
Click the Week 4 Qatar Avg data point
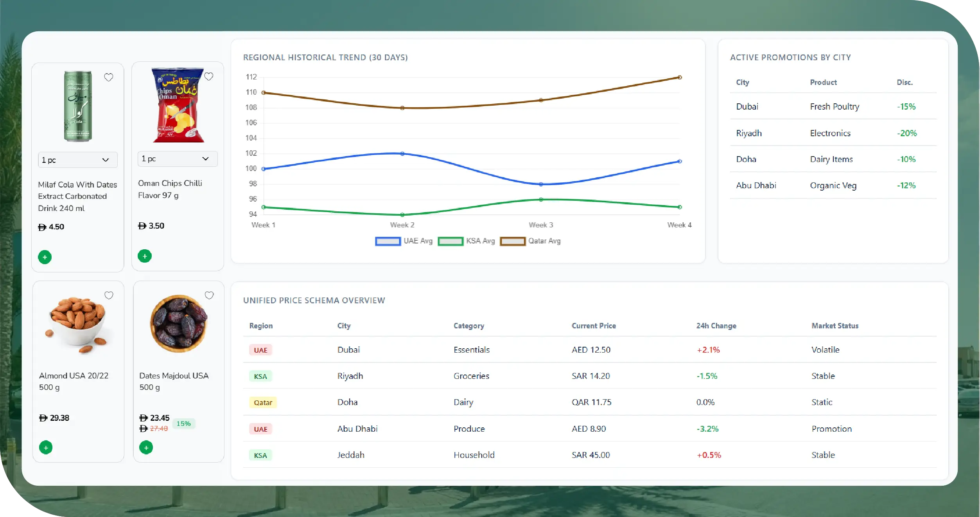(680, 77)
